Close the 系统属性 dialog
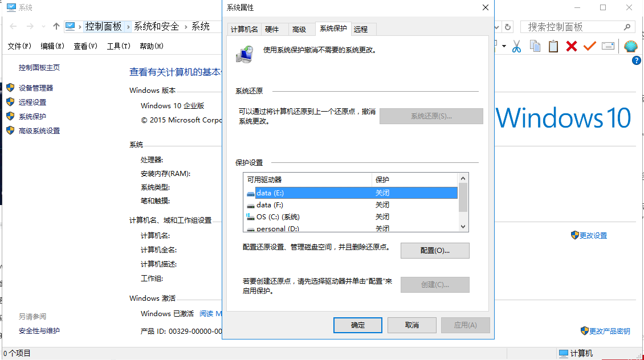 coord(486,8)
